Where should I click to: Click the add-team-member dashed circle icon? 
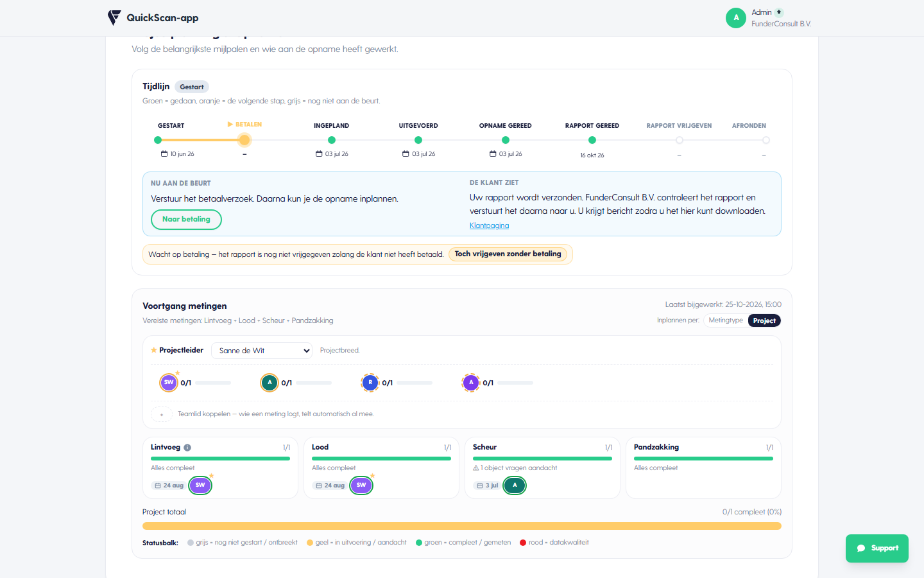162,414
